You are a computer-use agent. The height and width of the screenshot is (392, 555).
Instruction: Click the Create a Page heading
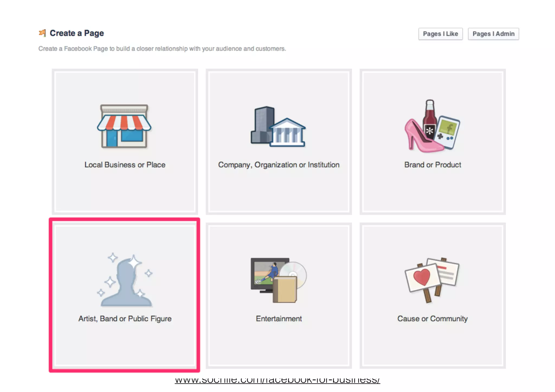click(x=77, y=33)
